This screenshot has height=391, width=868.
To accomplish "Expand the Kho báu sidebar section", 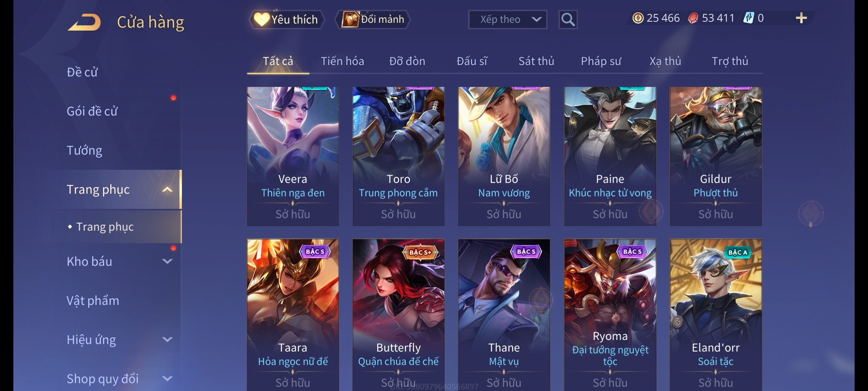I will 167,261.
